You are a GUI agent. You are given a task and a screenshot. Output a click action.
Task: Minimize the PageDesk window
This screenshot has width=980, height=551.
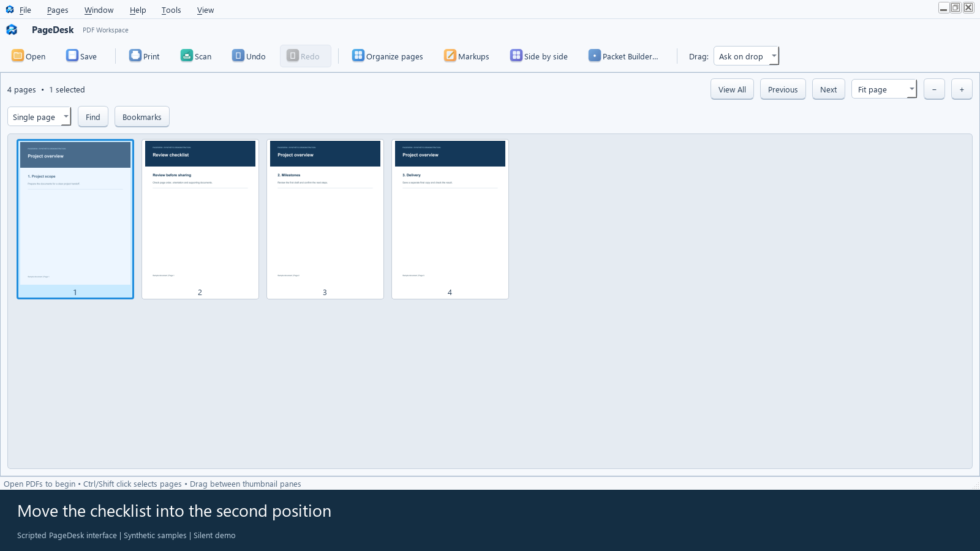943,7
